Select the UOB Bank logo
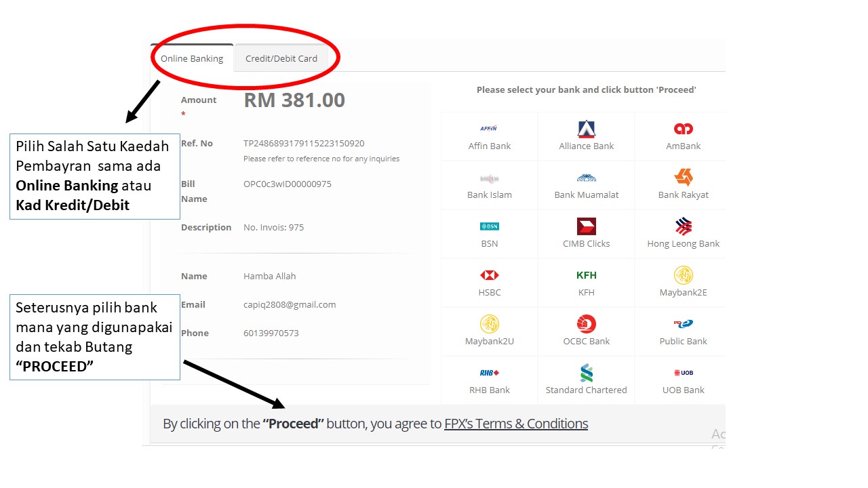Viewport: 868px width, 488px height. [x=684, y=373]
